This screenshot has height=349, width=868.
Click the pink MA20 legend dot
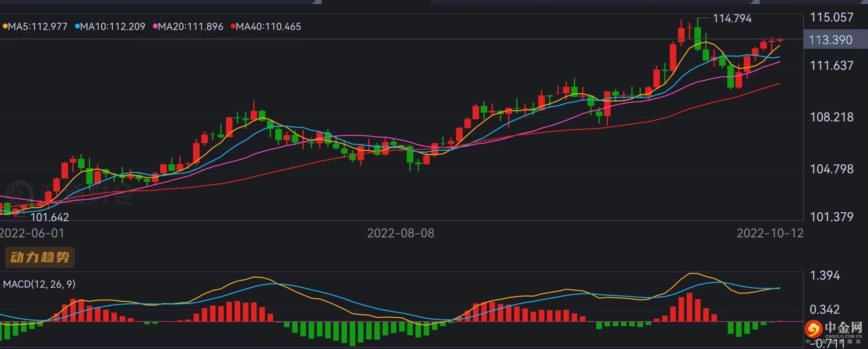coord(155,27)
